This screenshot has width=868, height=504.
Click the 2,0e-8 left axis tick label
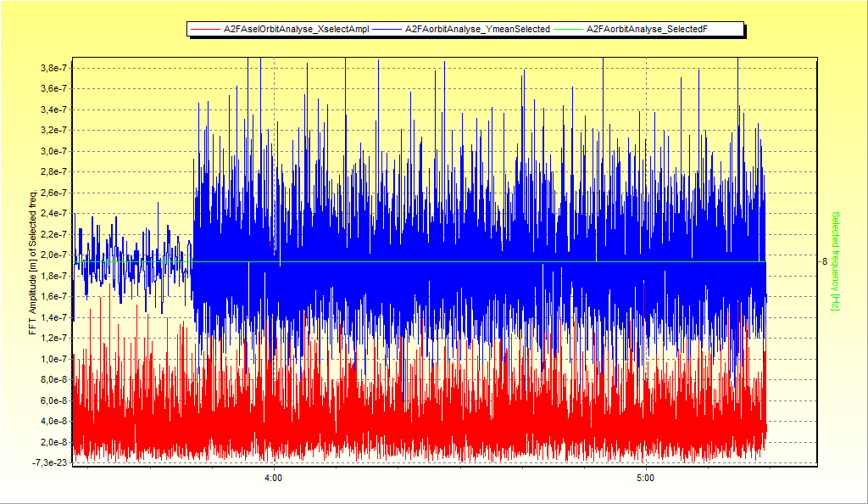[49, 442]
